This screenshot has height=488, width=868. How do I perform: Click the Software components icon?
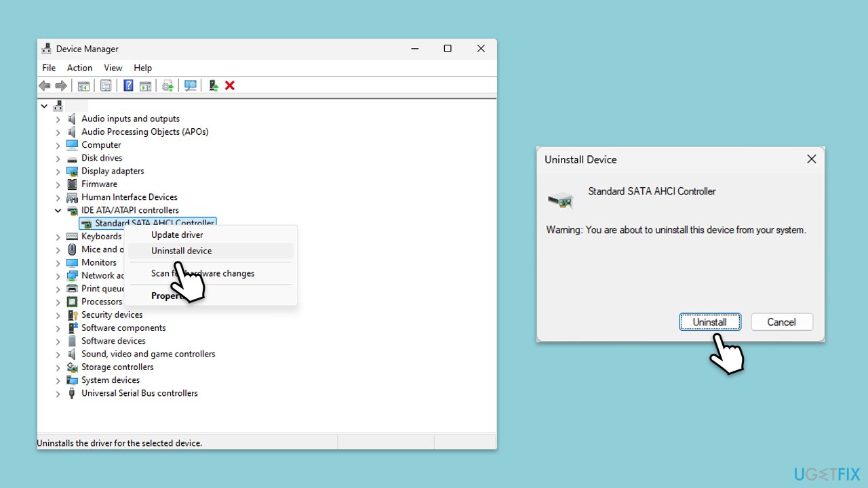[72, 328]
